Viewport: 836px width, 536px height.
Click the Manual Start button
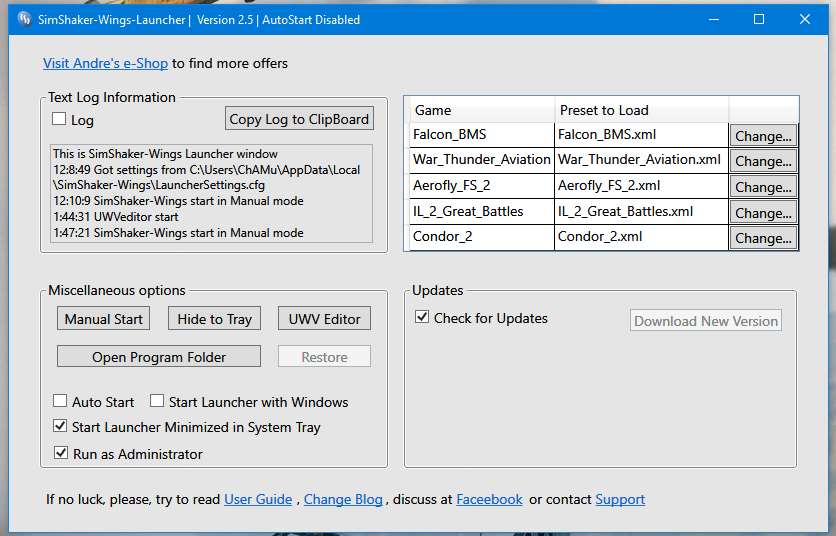coord(103,318)
